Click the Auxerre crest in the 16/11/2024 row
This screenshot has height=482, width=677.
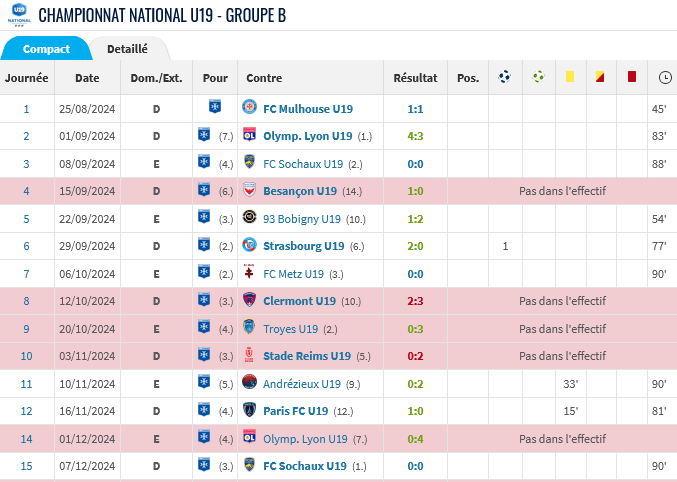204,409
